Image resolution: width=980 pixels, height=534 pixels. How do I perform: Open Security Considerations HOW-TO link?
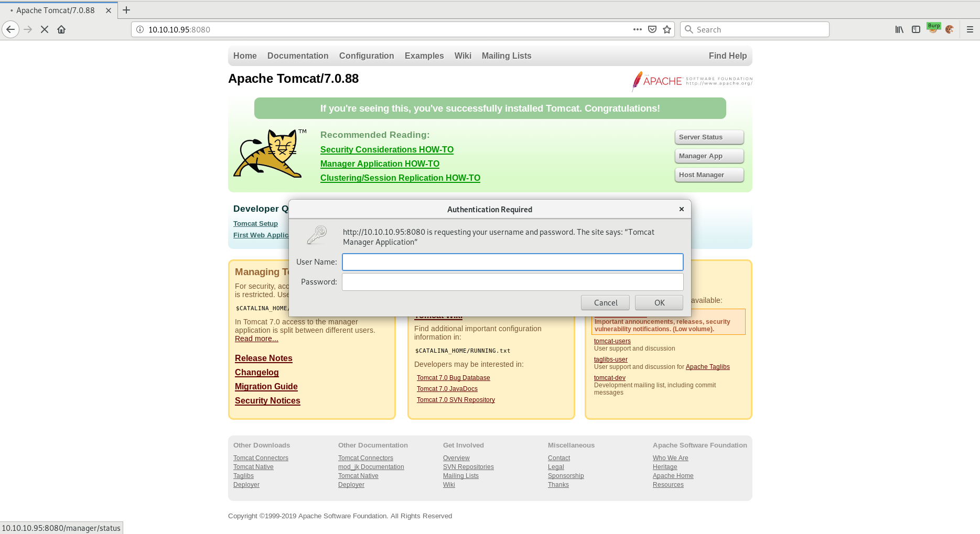tap(387, 149)
